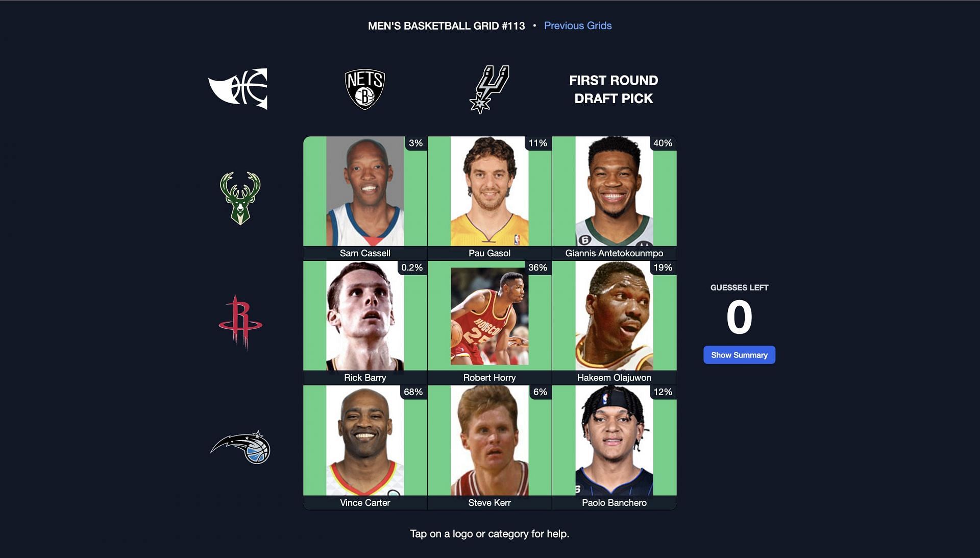Click the Milwaukee Bucks logo icon
The width and height of the screenshot is (980, 558).
tap(239, 197)
